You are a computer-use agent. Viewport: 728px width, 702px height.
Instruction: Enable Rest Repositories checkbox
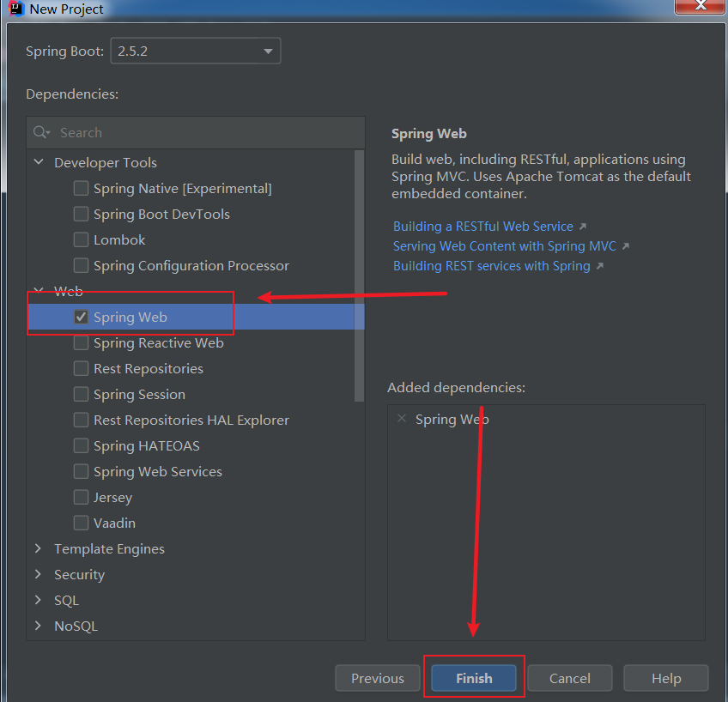click(x=81, y=369)
